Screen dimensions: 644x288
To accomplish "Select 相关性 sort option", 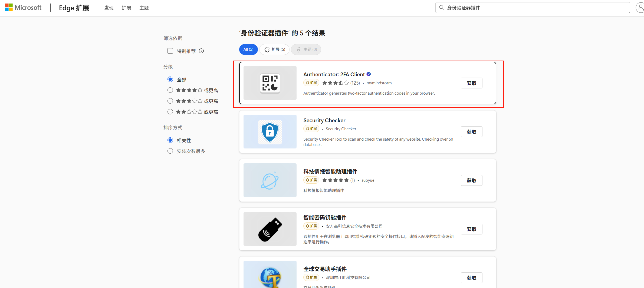I will [170, 140].
